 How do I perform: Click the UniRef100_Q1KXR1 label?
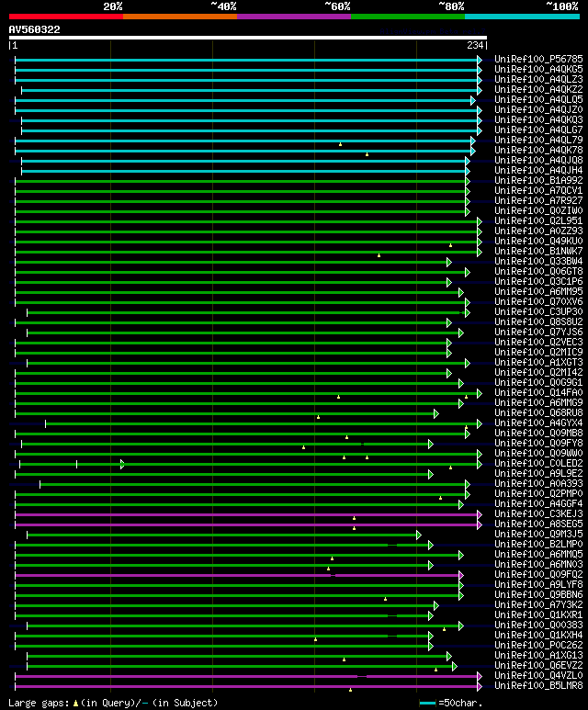[538, 614]
